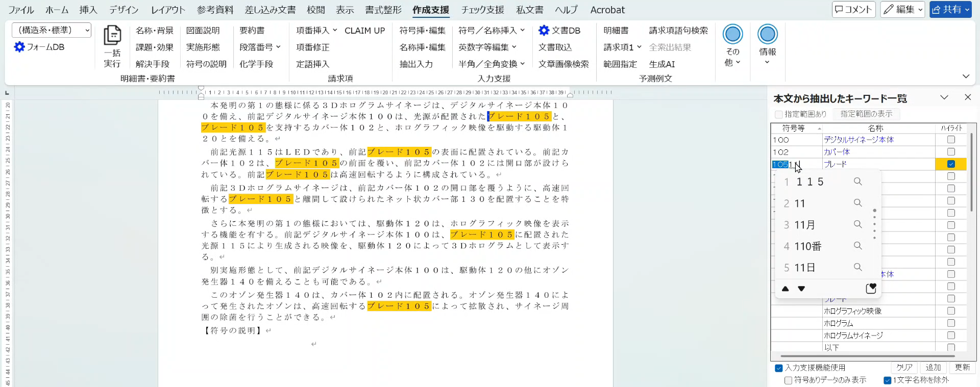Viewport: 980px width, 387px height.
Task: Search suggestion 11 magnifier icon
Action: coord(858,203)
